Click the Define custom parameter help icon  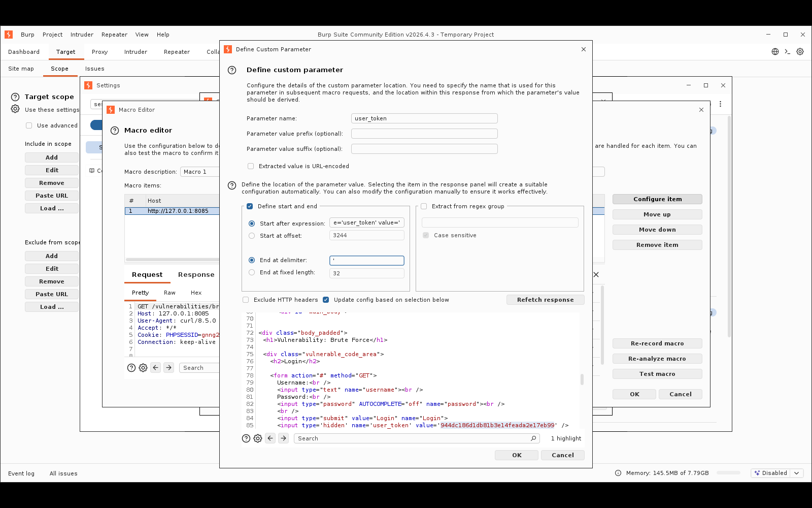[232, 70]
